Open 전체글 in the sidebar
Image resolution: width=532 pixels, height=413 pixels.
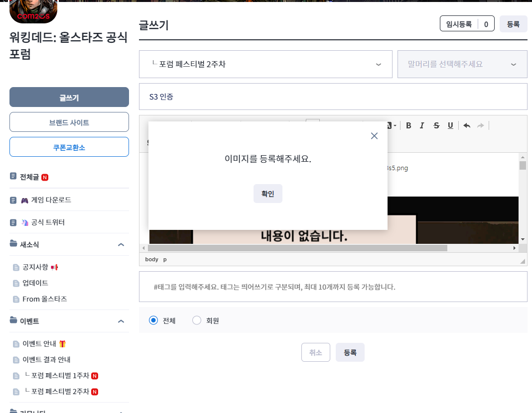29,177
